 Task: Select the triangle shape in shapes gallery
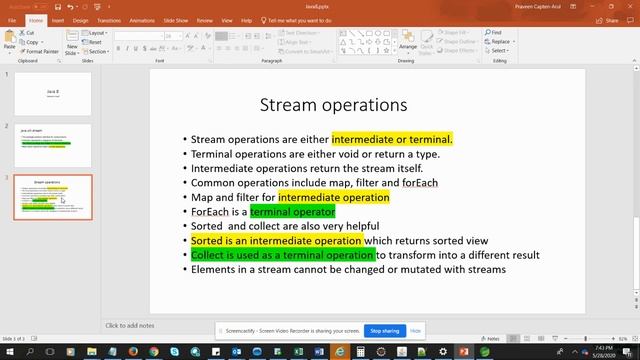click(343, 42)
